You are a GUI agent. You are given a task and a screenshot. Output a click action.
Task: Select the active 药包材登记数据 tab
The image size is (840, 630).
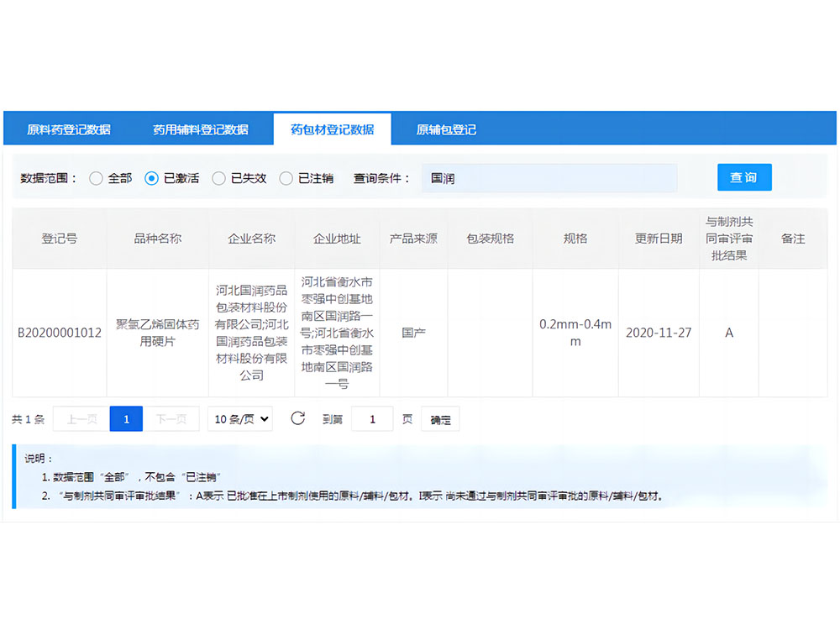[x=333, y=129]
